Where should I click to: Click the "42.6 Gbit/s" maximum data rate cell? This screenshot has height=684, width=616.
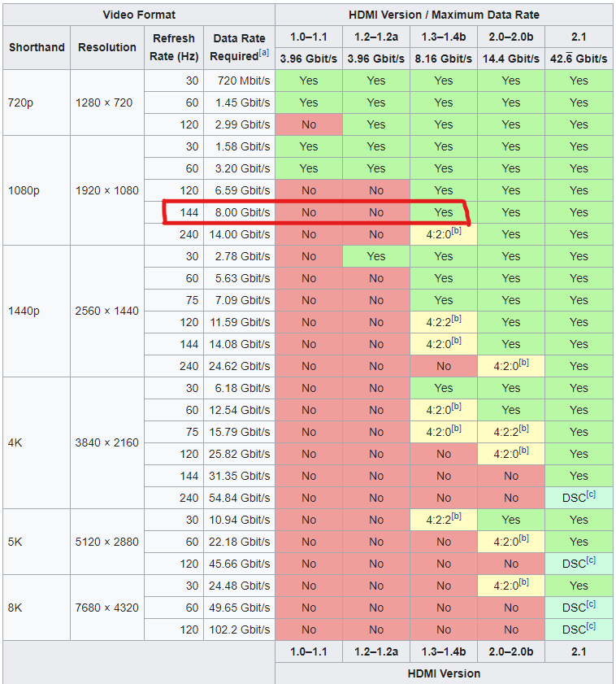(x=579, y=59)
